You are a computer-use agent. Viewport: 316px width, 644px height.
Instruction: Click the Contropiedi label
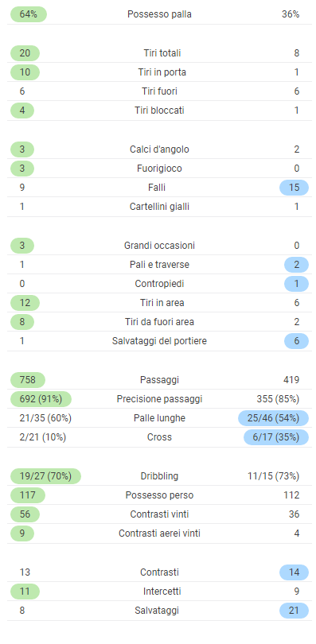(159, 284)
